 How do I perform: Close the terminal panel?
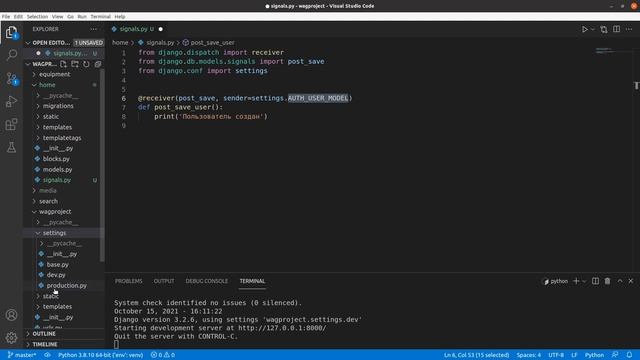[x=631, y=281]
